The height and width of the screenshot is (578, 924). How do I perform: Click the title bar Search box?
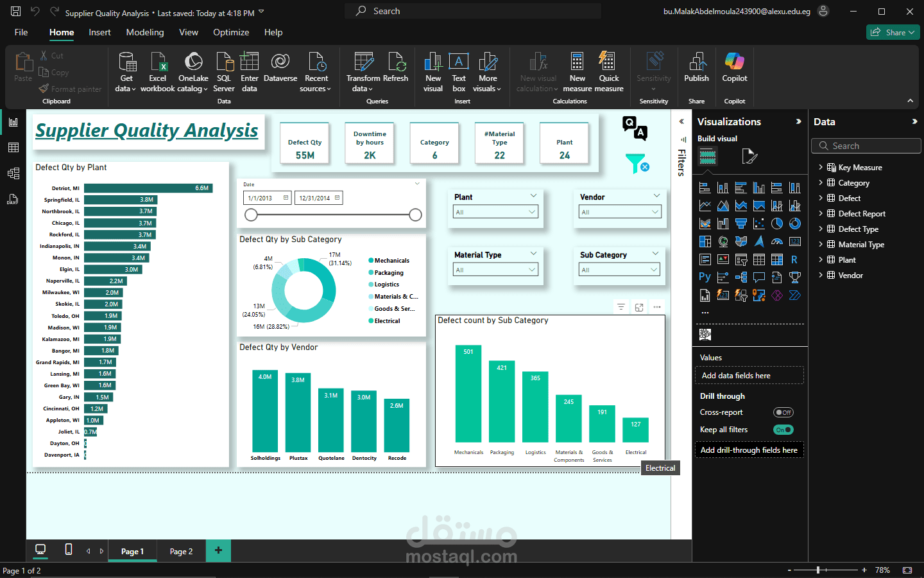473,11
